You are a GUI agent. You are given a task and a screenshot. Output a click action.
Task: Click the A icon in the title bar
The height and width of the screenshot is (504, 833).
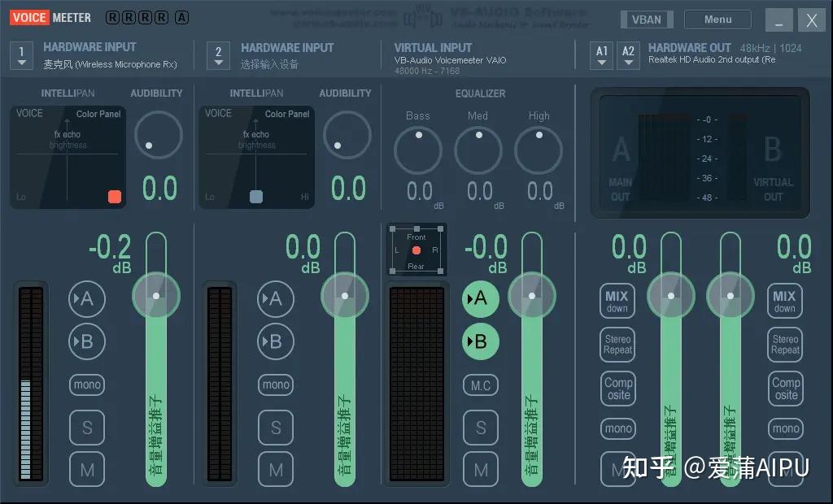click(x=181, y=16)
